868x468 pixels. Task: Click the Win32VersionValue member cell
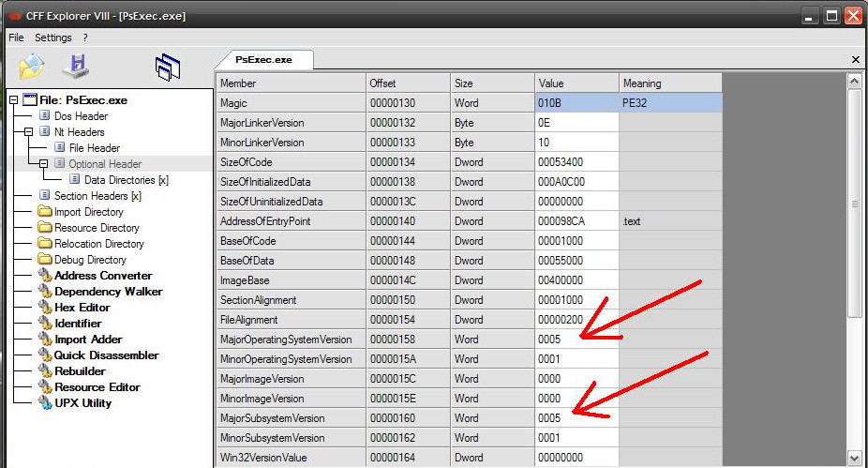[291, 458]
